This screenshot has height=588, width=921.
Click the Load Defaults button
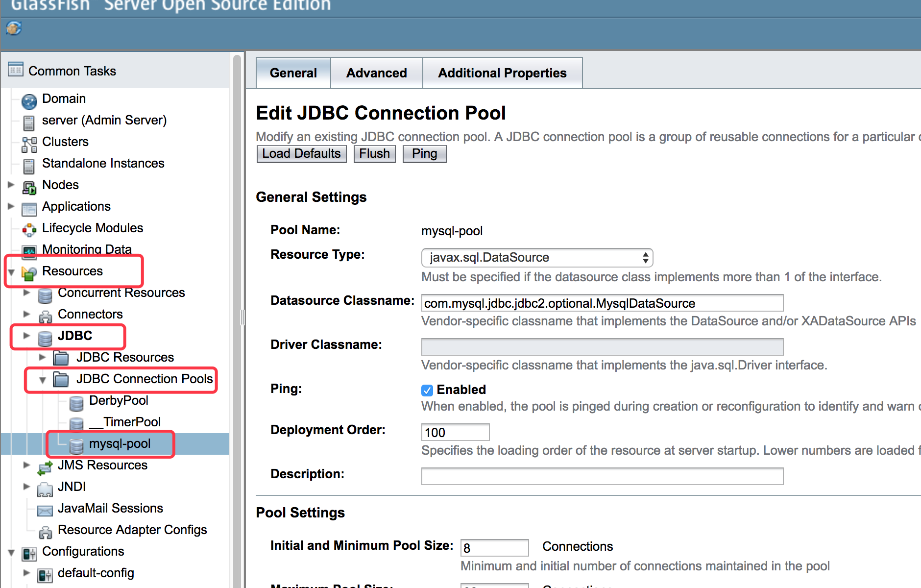(301, 154)
